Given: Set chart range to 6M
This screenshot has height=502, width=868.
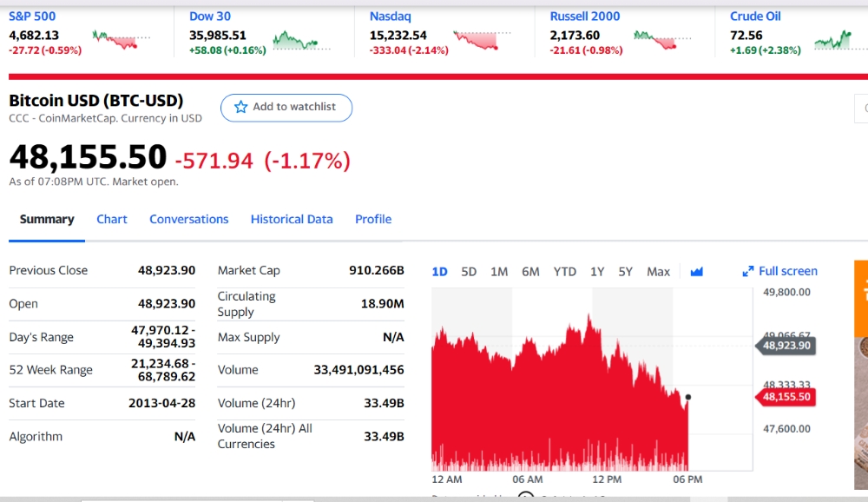Looking at the screenshot, I should coord(530,272).
